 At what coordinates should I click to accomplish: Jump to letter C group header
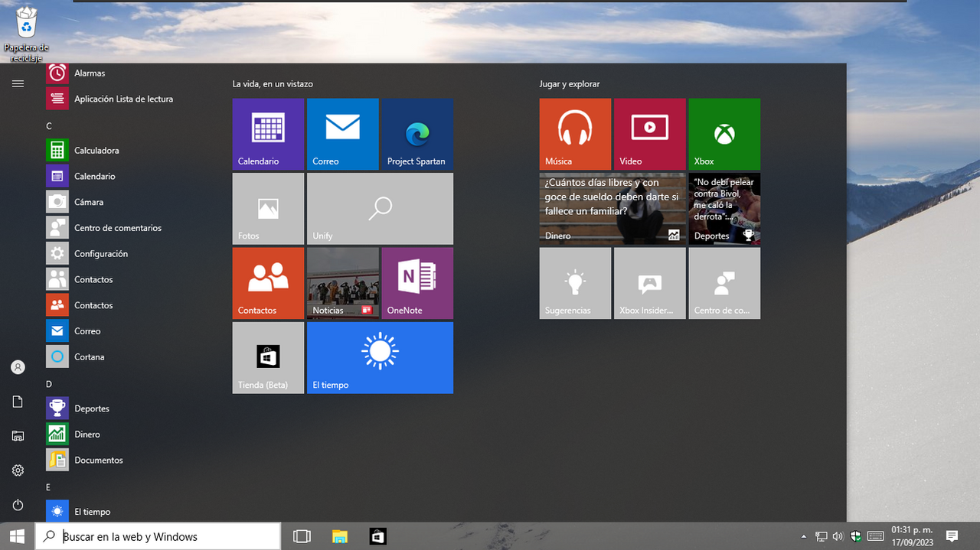tap(49, 125)
